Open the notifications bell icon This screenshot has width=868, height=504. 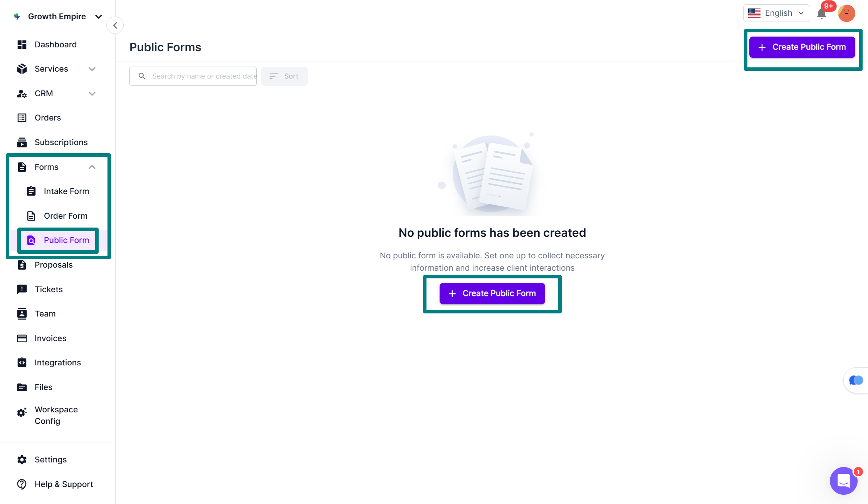coord(821,14)
